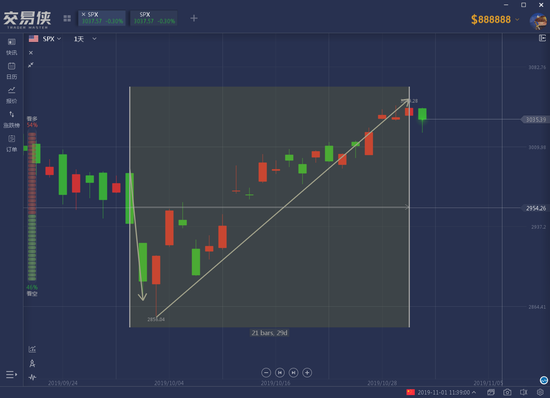The width and height of the screenshot is (550, 398).
Task: Expand the time zone caret next to clock
Action: 474,392
